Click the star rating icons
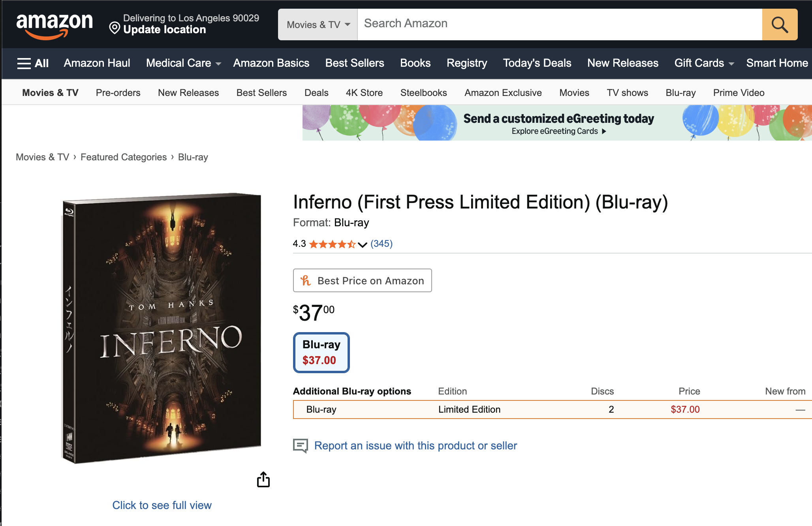Screen dimensions: 812x526 (x=332, y=244)
